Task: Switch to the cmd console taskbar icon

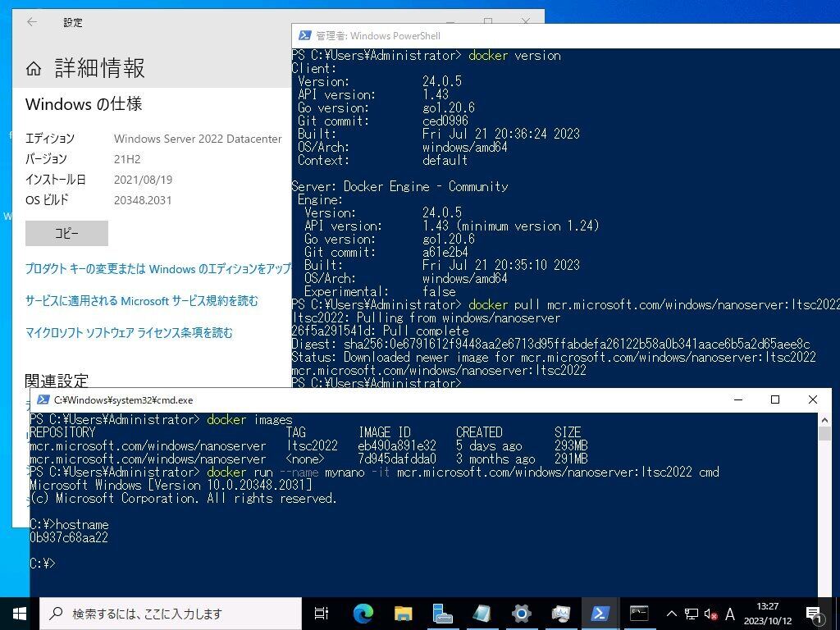Action: pyautogui.click(x=639, y=614)
